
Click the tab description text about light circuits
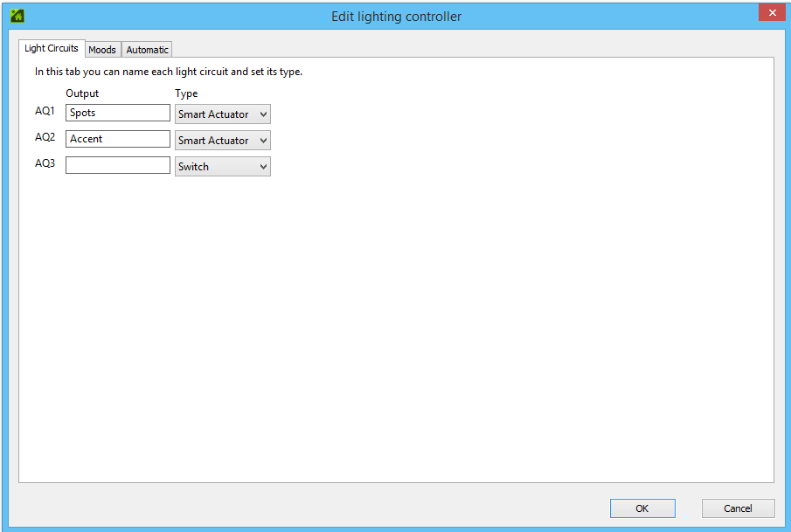click(169, 73)
